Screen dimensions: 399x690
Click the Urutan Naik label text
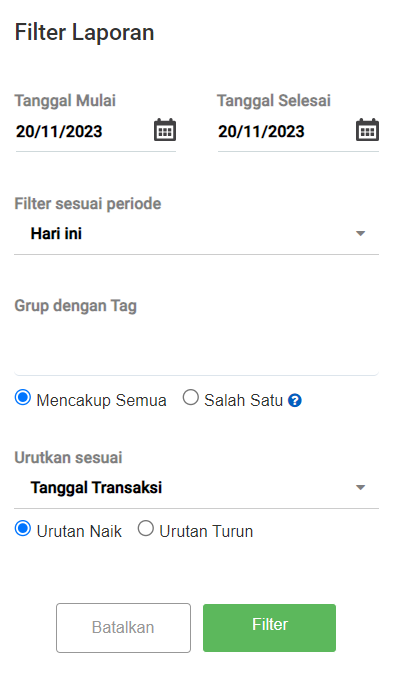click(79, 532)
